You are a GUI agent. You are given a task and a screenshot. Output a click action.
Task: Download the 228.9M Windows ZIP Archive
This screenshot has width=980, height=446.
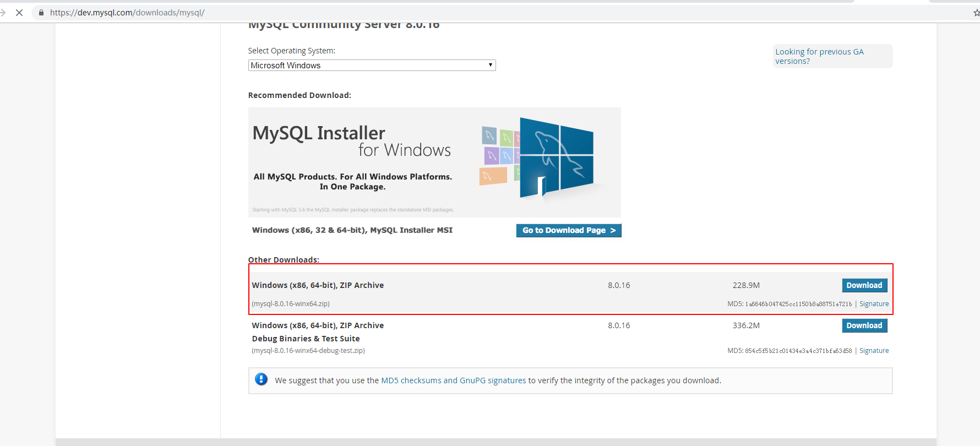[x=864, y=285]
